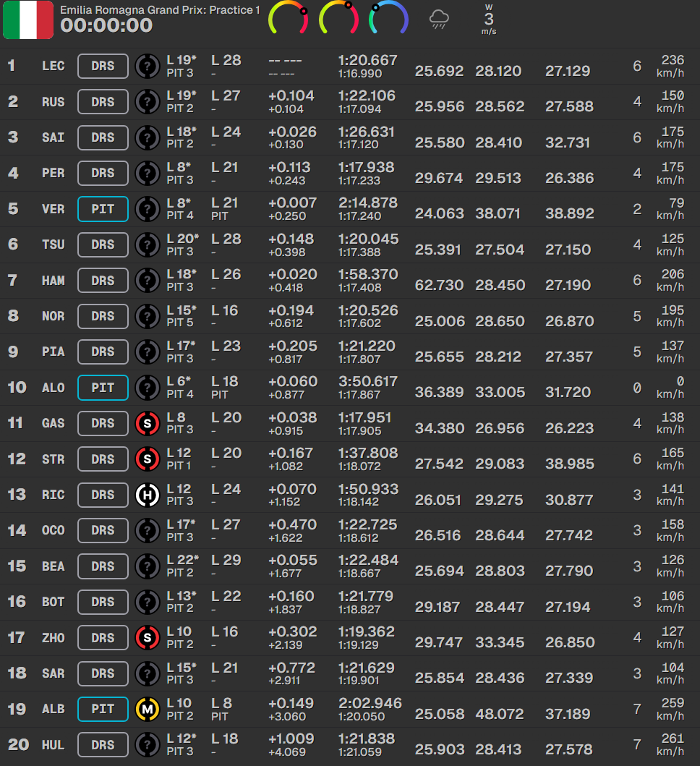
Task: Select driver code HAM
Action: (54, 281)
